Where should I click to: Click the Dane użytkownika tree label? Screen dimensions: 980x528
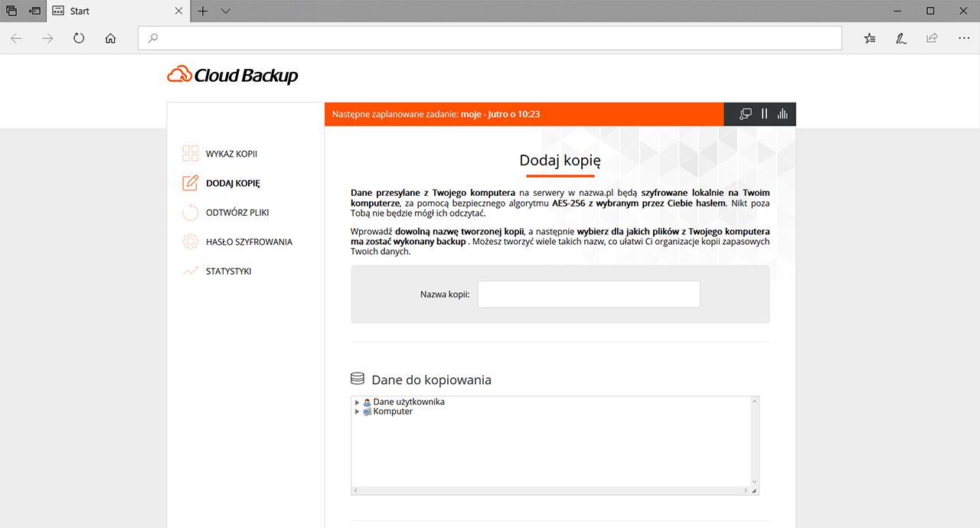[x=409, y=402]
